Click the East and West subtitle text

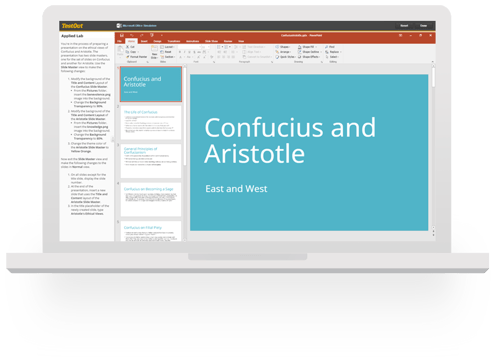[x=236, y=189]
